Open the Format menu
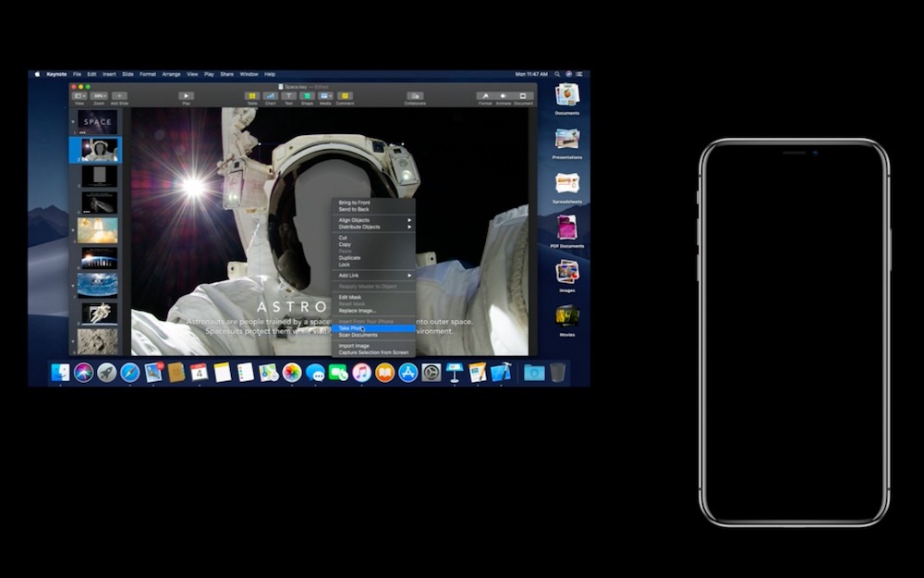The width and height of the screenshot is (924, 578). [x=148, y=74]
